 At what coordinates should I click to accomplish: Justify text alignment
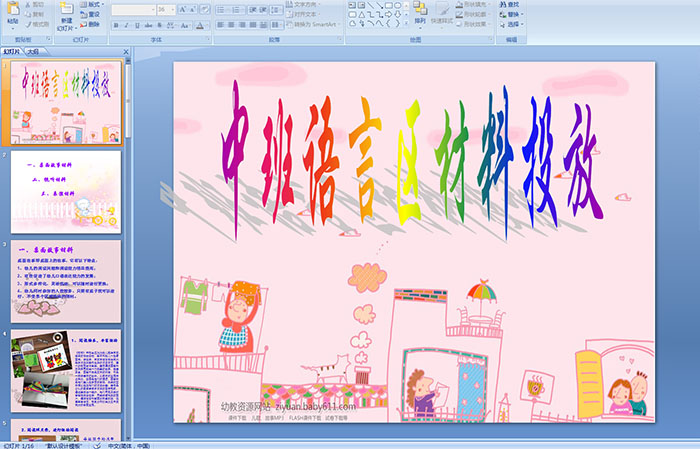coord(253,25)
